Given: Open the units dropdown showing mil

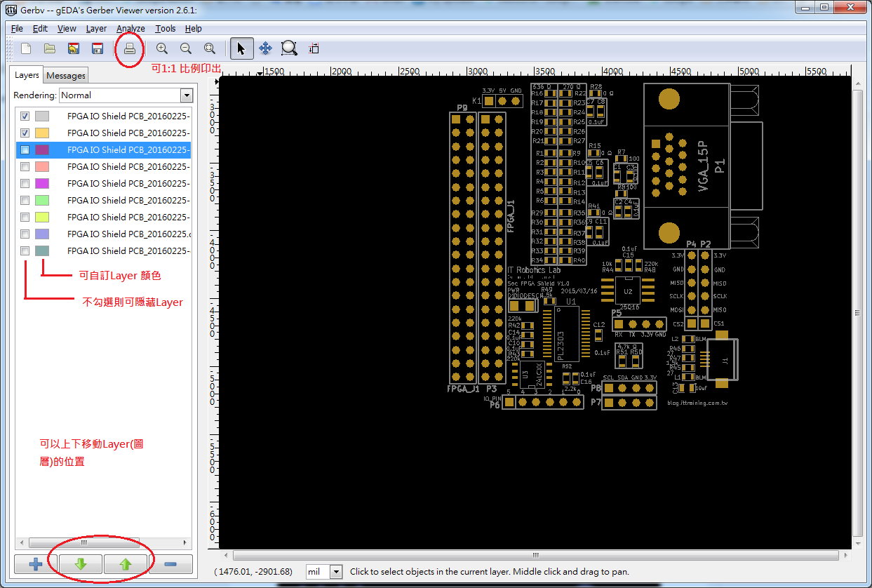Looking at the screenshot, I should [x=333, y=571].
